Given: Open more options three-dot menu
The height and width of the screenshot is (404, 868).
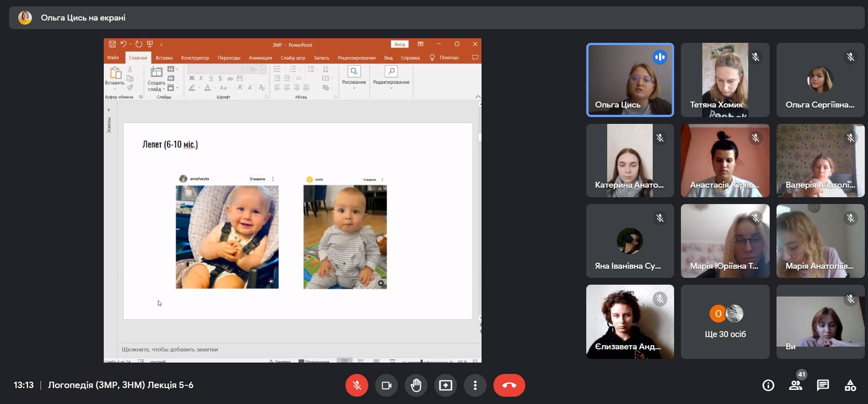Looking at the screenshot, I should pyautogui.click(x=475, y=385).
